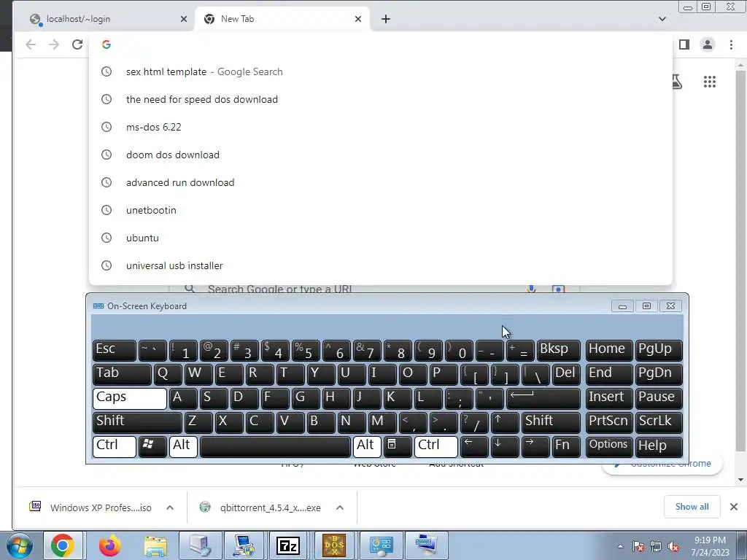Click the browser back arrow
Image resolution: width=747 pixels, height=560 pixels.
tap(31, 44)
